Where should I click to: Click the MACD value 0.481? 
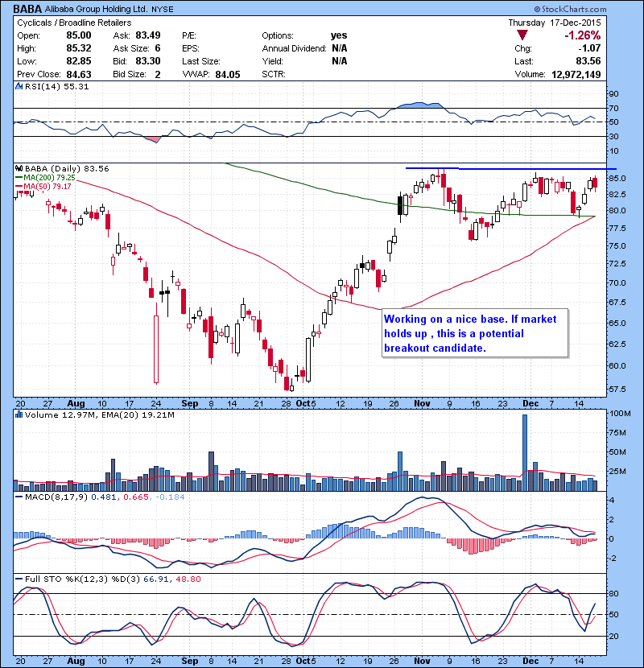104,497
